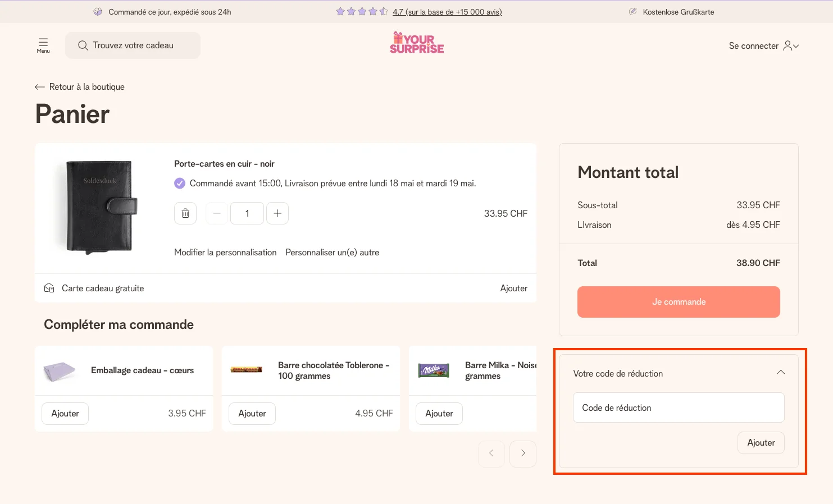Image resolution: width=833 pixels, height=504 pixels.
Task: Click the Code de réduction input field
Action: coord(679,407)
